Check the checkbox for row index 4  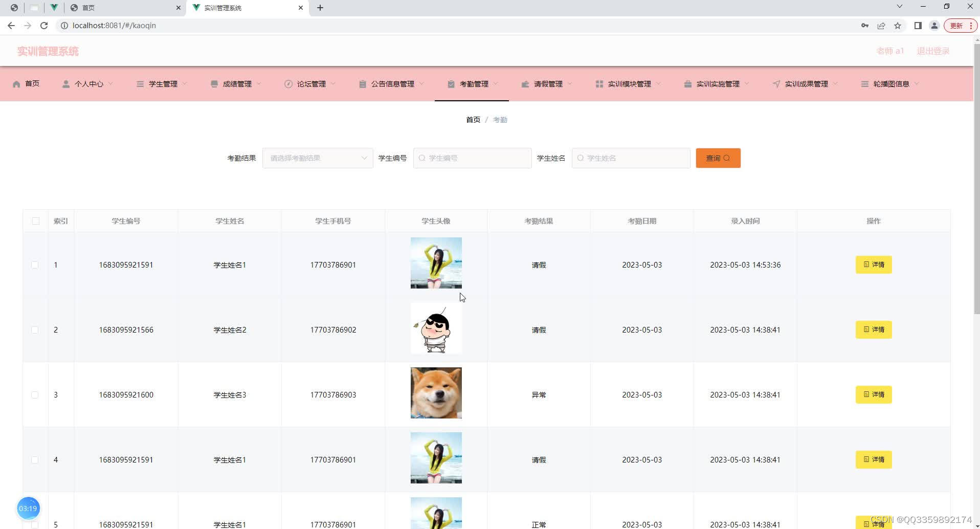tap(35, 460)
